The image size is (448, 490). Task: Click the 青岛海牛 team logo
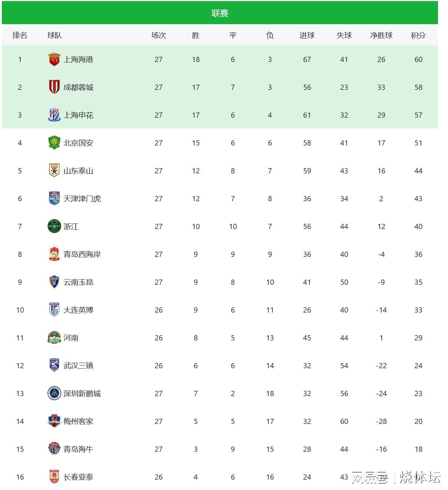54,449
